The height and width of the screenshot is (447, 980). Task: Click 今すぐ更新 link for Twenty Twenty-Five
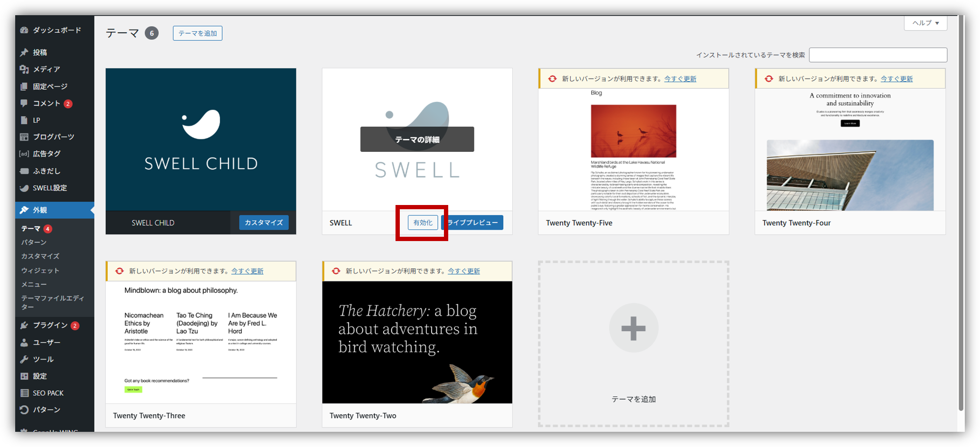click(x=680, y=79)
